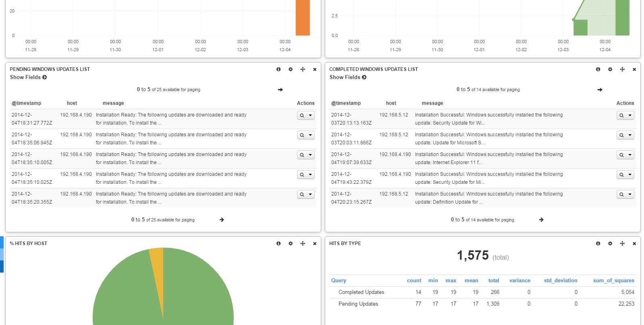Go to next page, bottom arrow of Completed Updates list
The height and width of the screenshot is (325, 644).
541,220
